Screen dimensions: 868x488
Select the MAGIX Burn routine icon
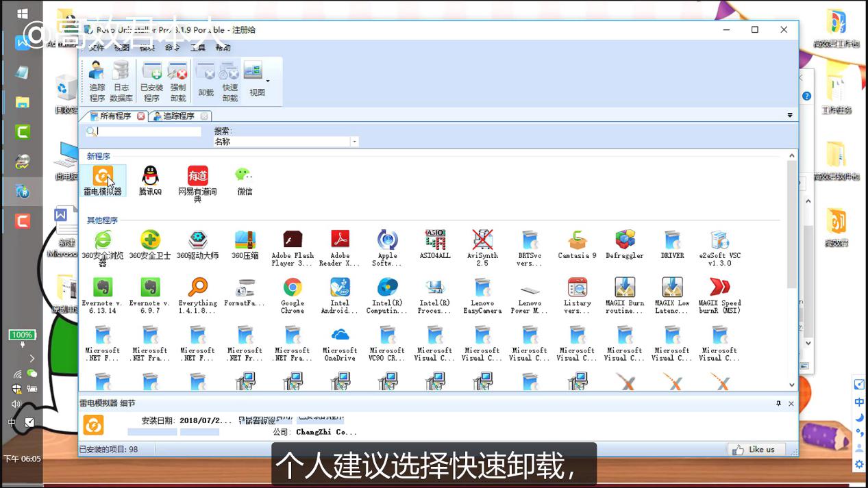click(625, 295)
